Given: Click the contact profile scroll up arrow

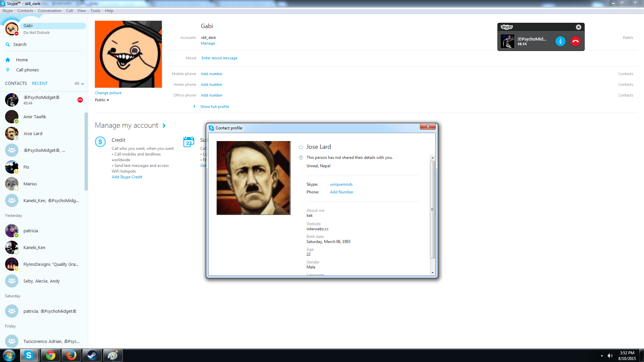Looking at the screenshot, I should coord(432,158).
